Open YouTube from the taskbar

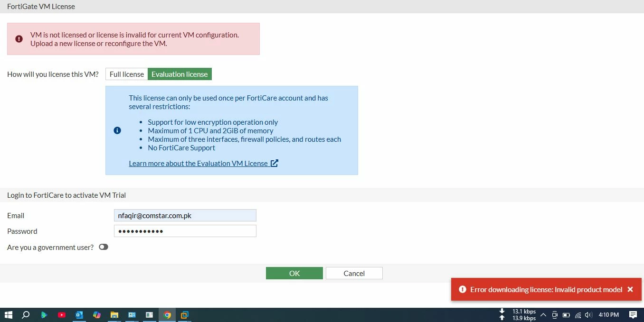click(x=61, y=314)
